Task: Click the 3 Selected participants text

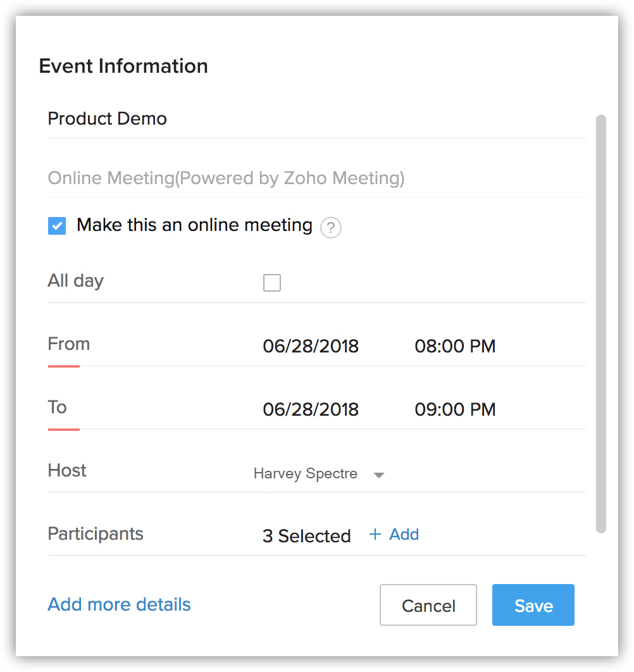Action: pos(306,536)
